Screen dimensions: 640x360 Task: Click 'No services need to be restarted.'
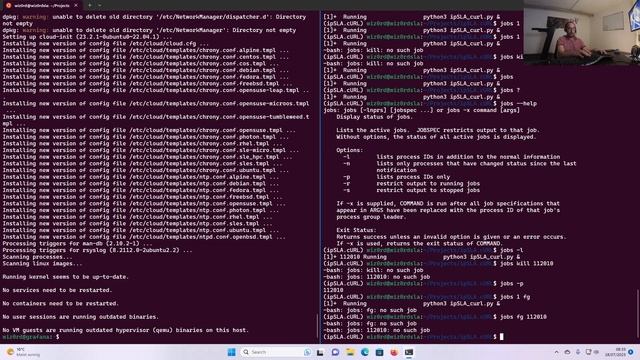(57, 290)
